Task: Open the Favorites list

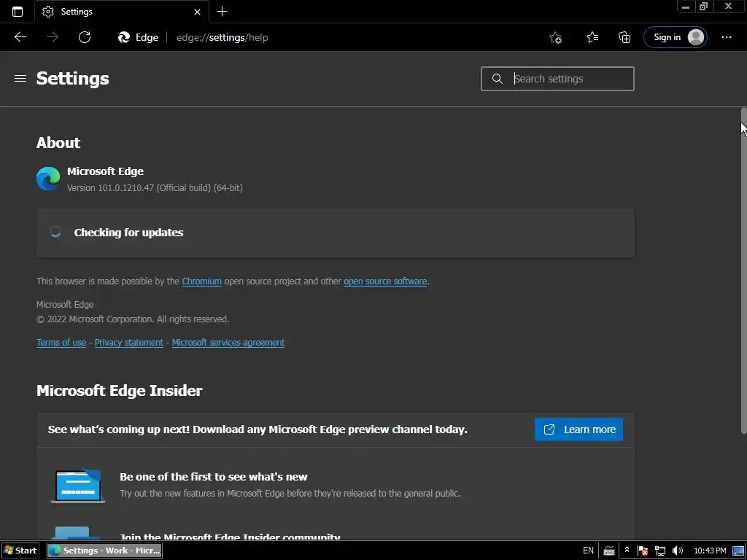Action: point(592,37)
